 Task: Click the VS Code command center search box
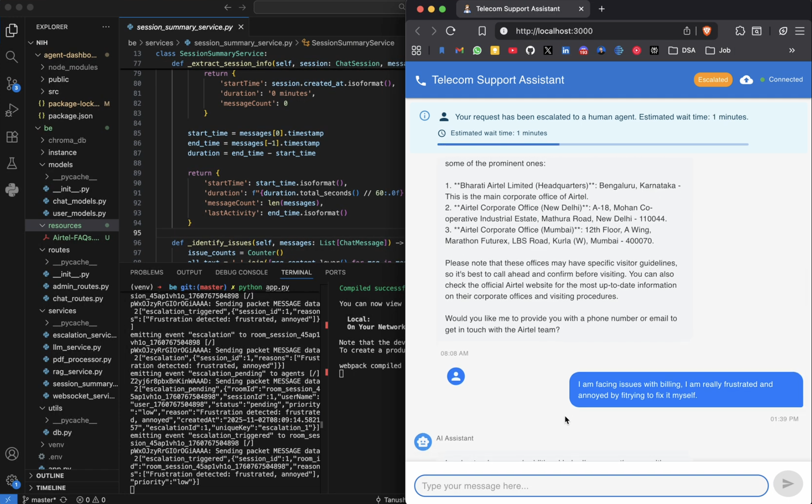tap(329, 7)
